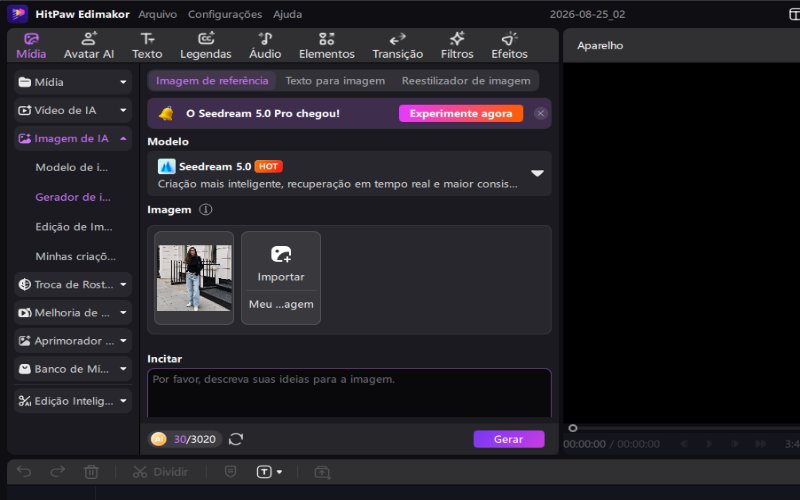Click the play button in preview controls
Screen dimensions: 800x500
click(709, 444)
